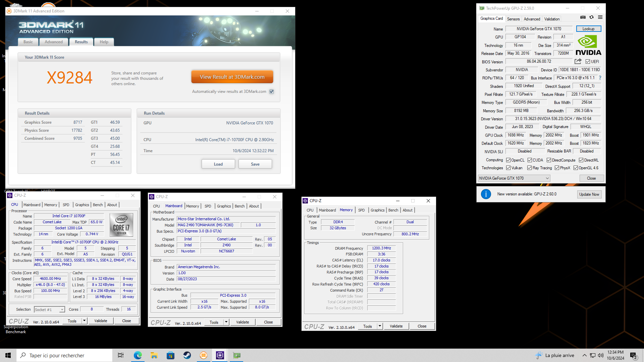The height and width of the screenshot is (362, 644).
Task: Toggle the UEFI checkbox in GPU-Z
Action: click(x=588, y=62)
